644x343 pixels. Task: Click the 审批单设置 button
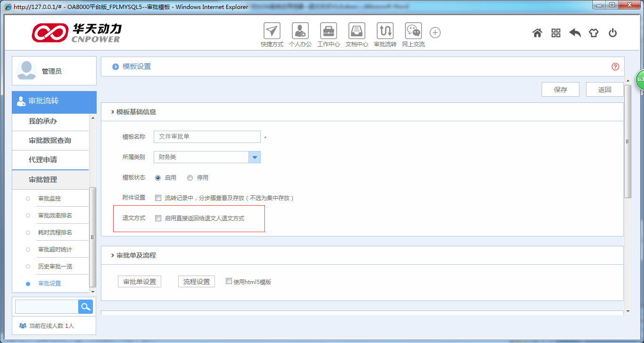(x=140, y=282)
